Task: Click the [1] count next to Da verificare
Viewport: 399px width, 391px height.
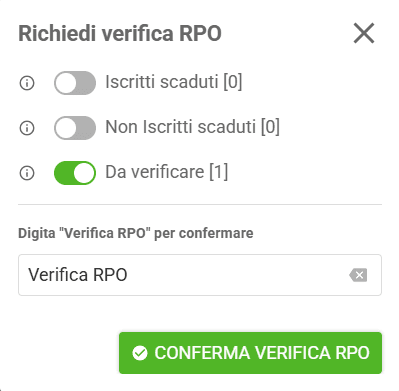Action: coord(219,172)
